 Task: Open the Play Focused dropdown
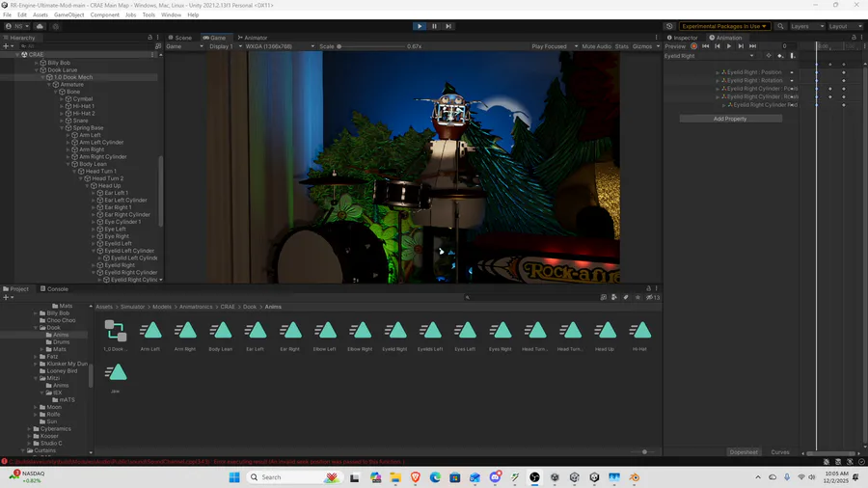[x=555, y=46]
